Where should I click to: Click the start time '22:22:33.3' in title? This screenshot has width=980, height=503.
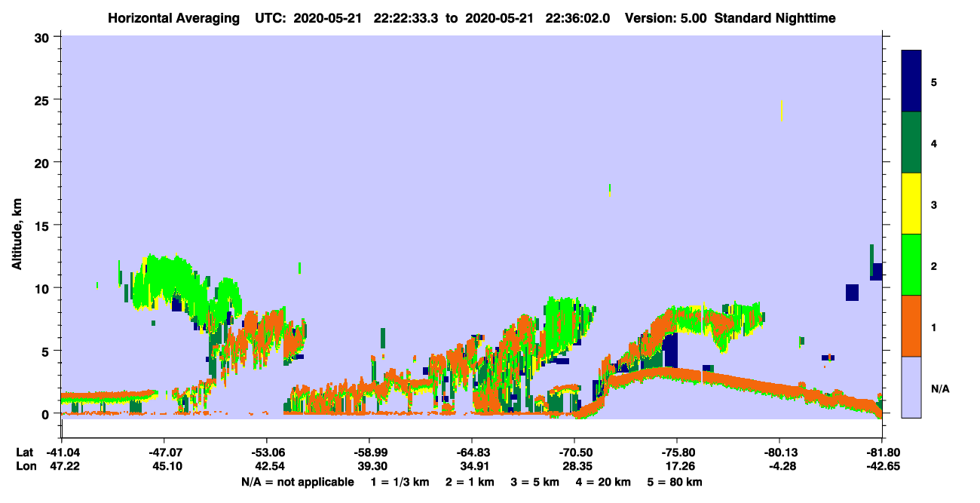point(406,18)
